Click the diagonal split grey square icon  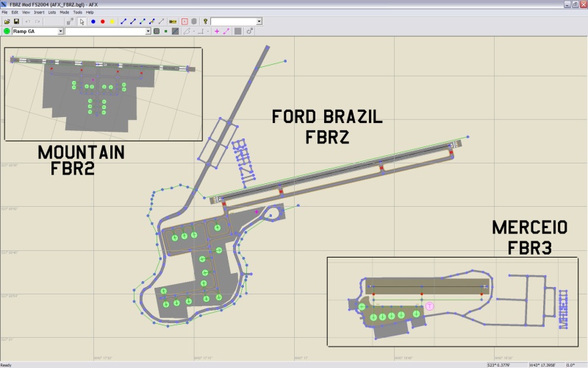175,31
